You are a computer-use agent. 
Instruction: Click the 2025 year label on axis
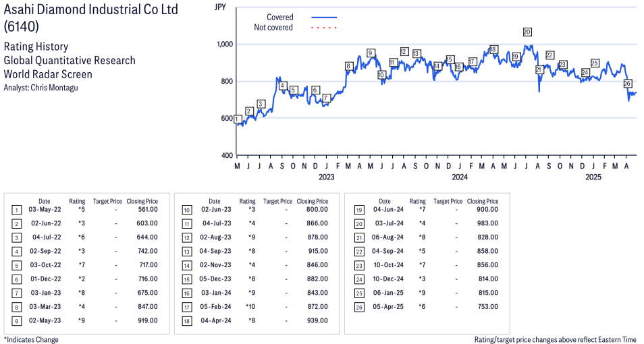click(593, 177)
